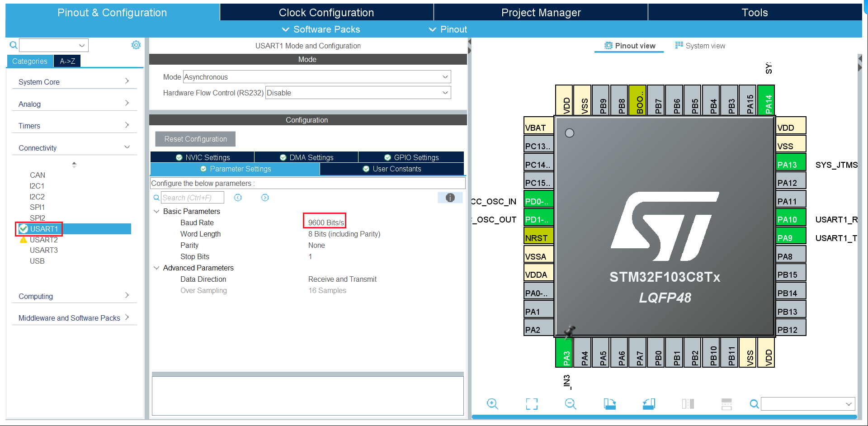Click the horizontal scrollbar under the pinout view

664,417
